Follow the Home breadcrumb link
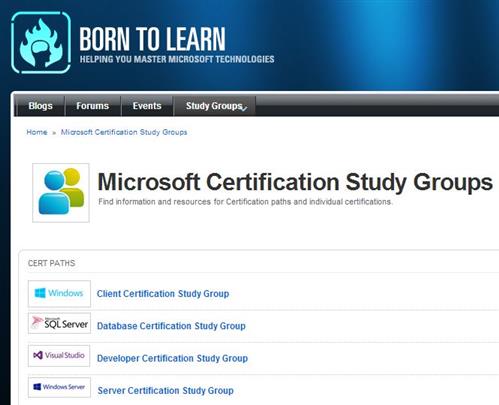Screen dimensions: 499x405 point(37,132)
